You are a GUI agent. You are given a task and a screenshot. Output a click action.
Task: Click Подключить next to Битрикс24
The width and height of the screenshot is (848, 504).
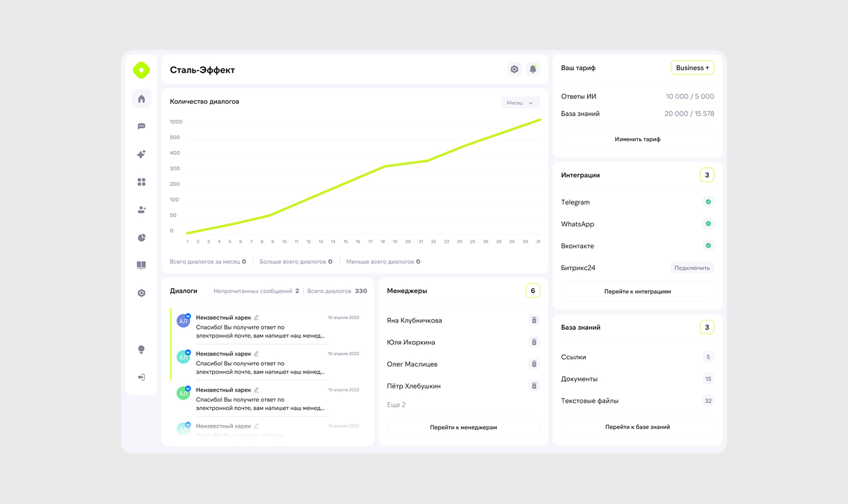692,268
